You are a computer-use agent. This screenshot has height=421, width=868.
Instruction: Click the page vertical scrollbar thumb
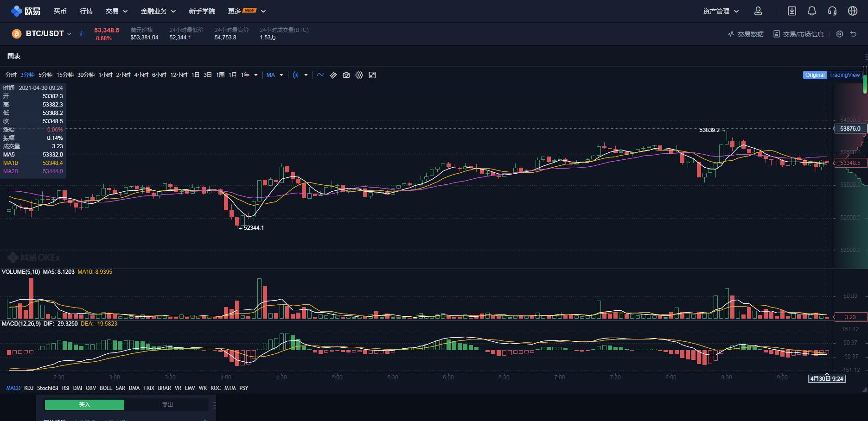(x=865, y=80)
